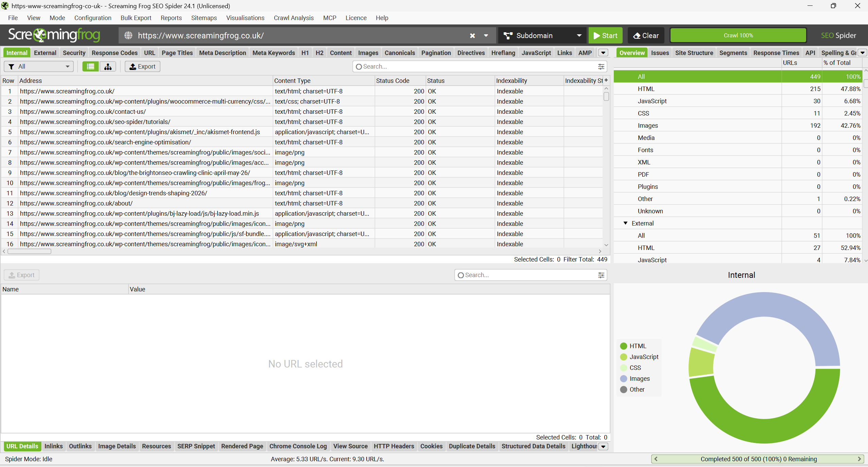Viewport: 868px width, 467px height.
Task: Open the Crawl Analysis menu
Action: click(x=294, y=18)
